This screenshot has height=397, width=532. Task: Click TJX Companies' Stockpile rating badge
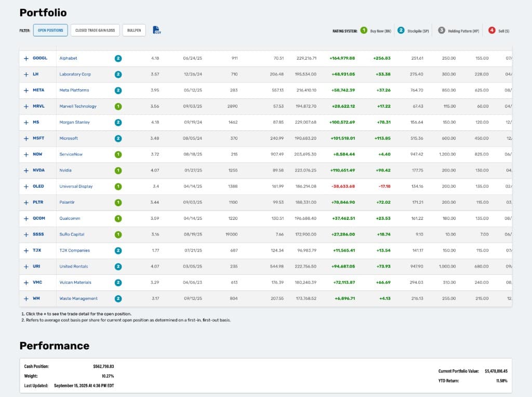click(118, 251)
